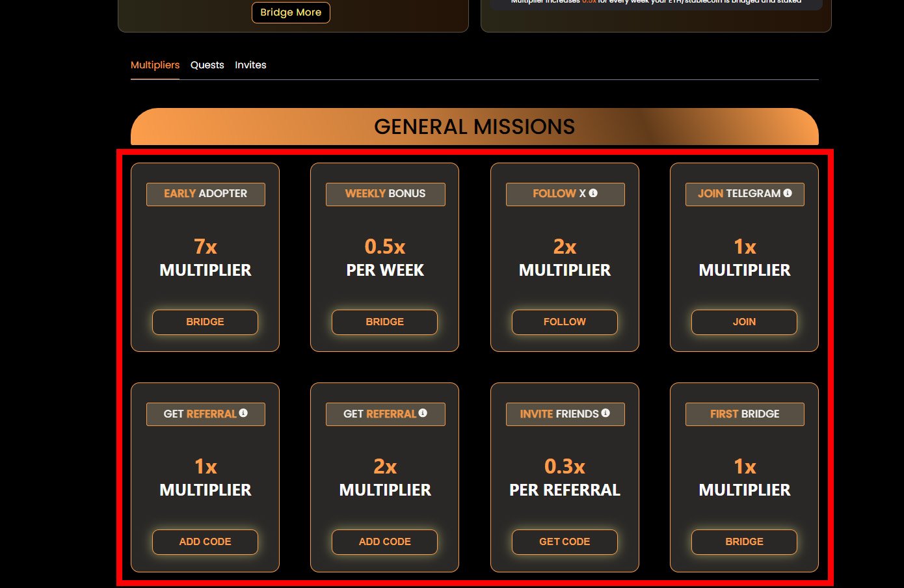
Task: Show info tooltip for Invite Friends
Action: [x=605, y=413]
